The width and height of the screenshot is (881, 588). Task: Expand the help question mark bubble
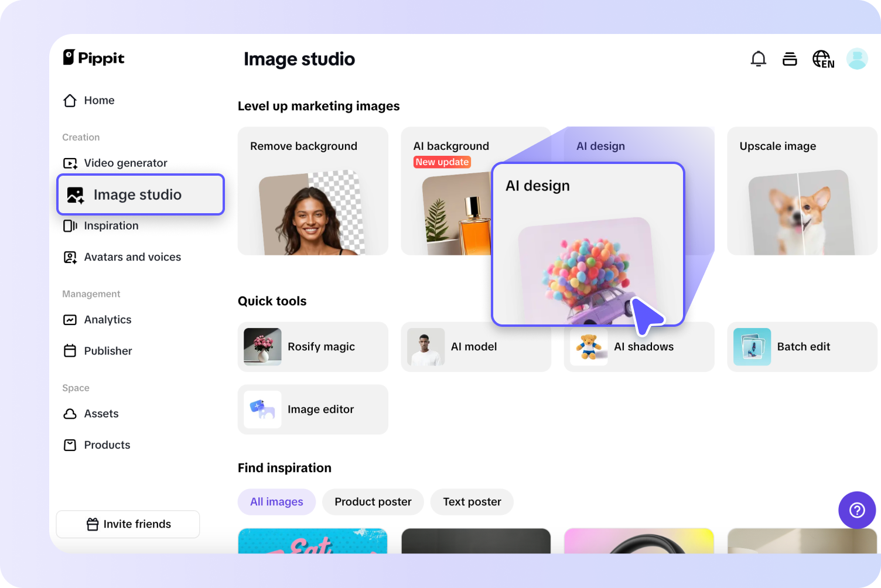tap(856, 510)
